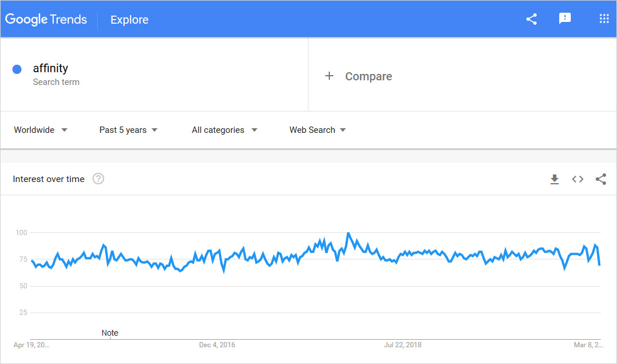Click the blue dot next to affinity

coord(17,69)
